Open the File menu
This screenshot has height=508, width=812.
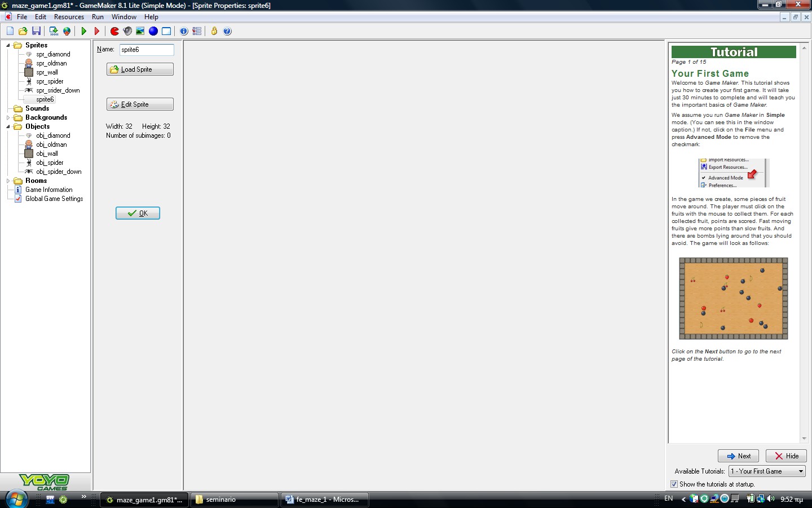(22, 17)
